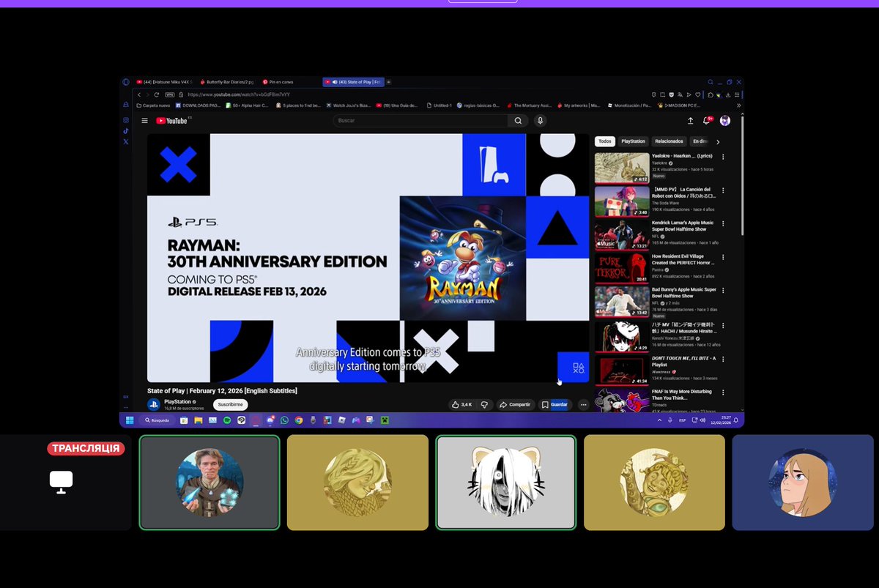This screenshot has height=588, width=879.
Task: Open WhatsApp from the taskbar
Action: click(x=284, y=420)
